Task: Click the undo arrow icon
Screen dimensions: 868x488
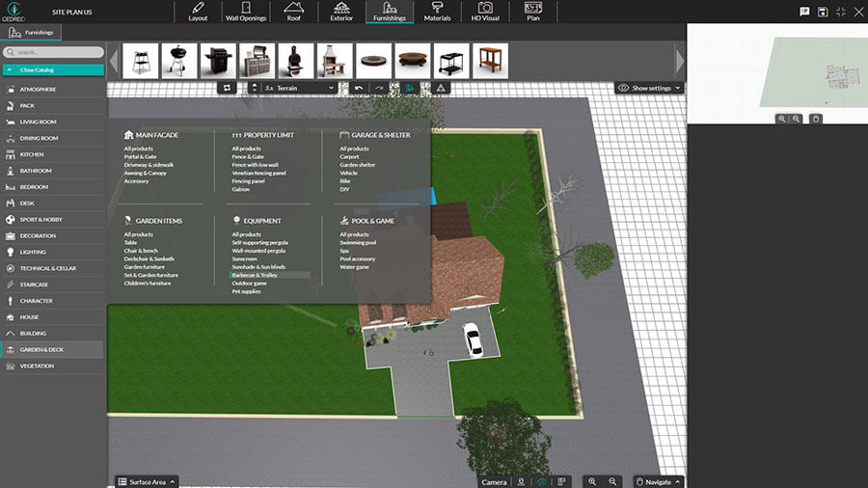Action: pos(359,88)
